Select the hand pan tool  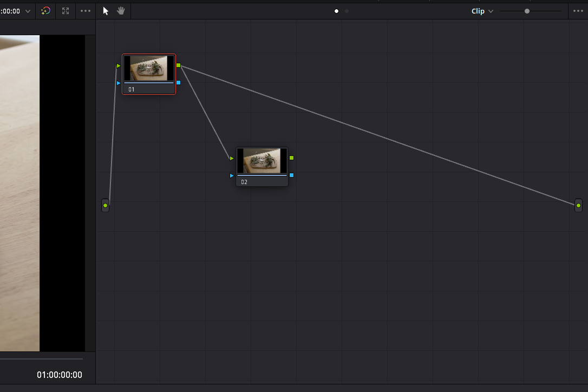(x=120, y=11)
